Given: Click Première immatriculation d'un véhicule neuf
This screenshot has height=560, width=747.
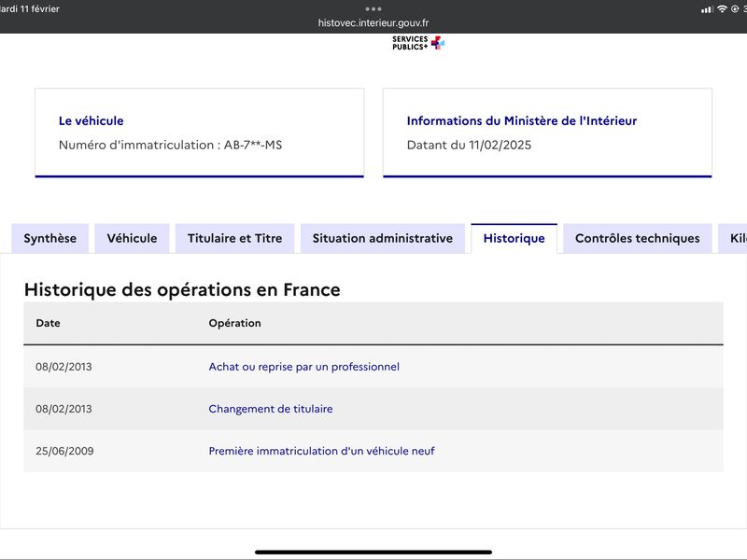Looking at the screenshot, I should point(321,451).
